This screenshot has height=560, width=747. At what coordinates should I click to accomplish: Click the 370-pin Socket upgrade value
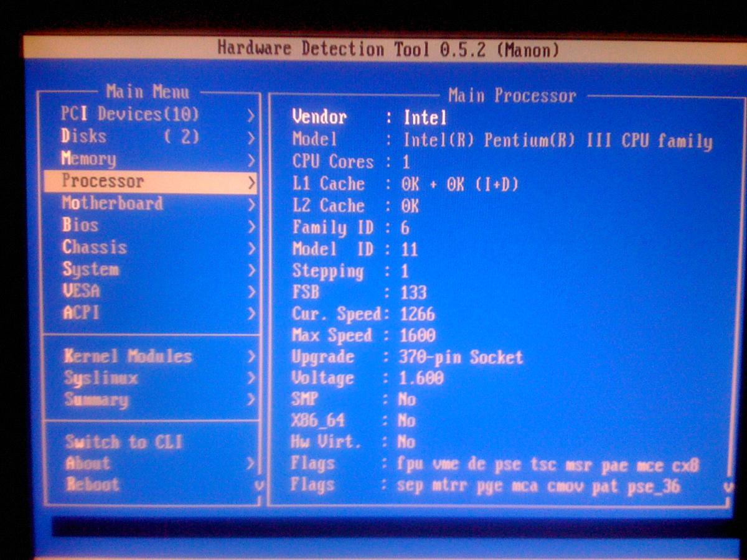(x=461, y=357)
